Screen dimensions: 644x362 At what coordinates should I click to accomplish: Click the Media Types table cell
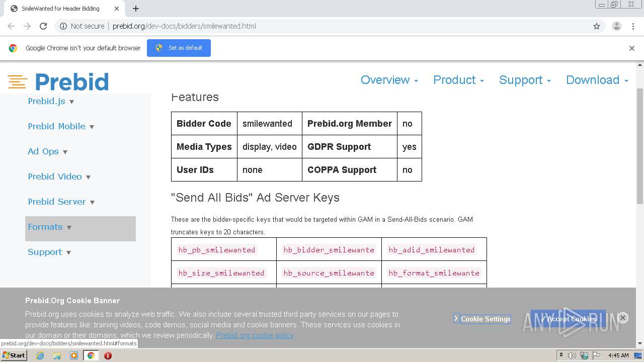pos(204,147)
